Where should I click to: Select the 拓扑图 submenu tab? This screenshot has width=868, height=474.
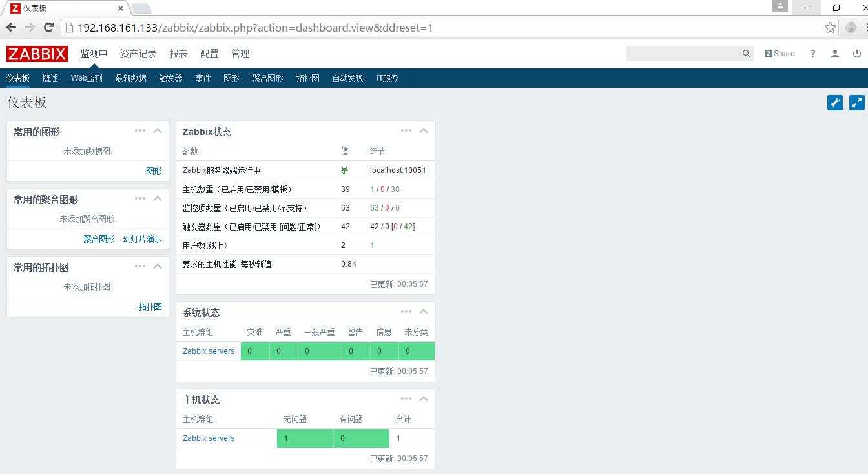point(307,78)
